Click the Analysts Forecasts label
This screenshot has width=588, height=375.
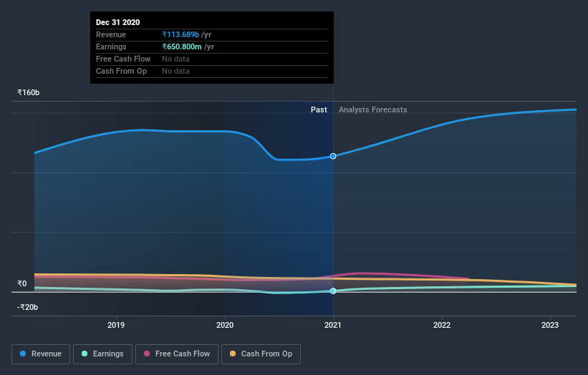372,109
